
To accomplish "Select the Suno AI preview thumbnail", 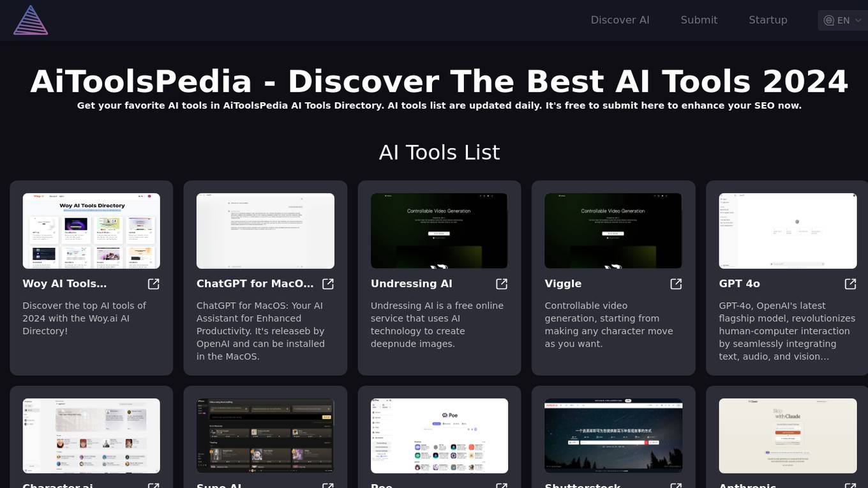I will click(266, 436).
